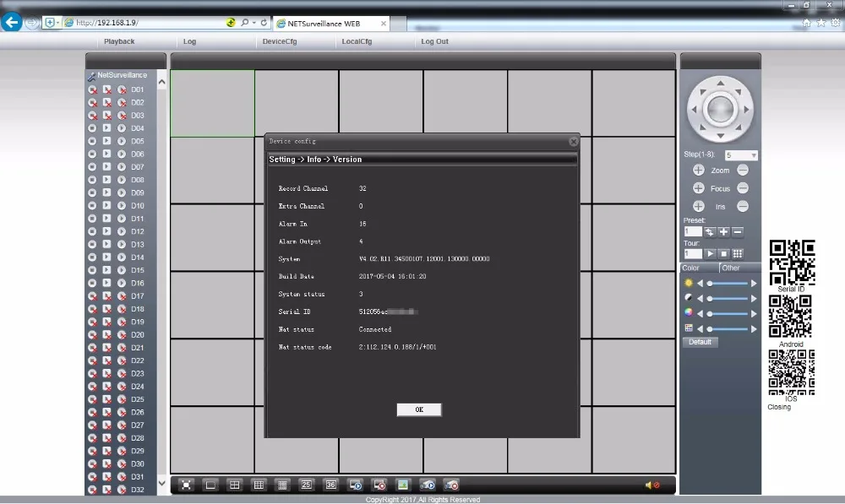This screenshot has height=504, width=845.
Task: Open LocalCfg menu
Action: click(357, 41)
